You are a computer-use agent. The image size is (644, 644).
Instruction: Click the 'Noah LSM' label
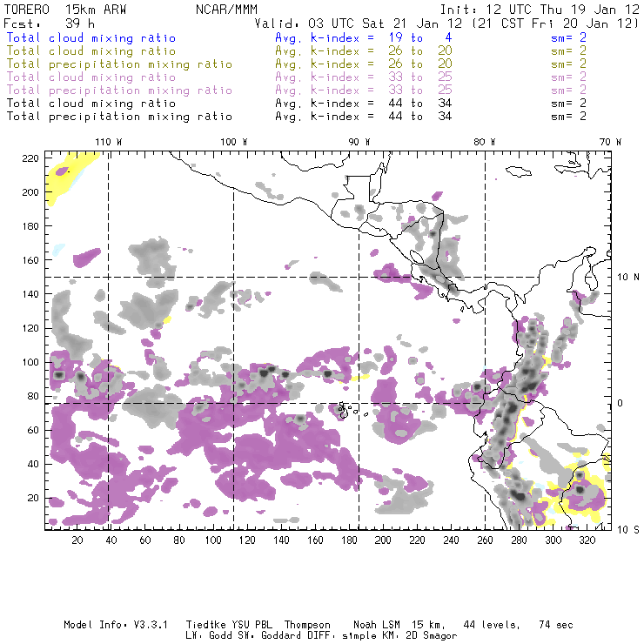point(377,625)
